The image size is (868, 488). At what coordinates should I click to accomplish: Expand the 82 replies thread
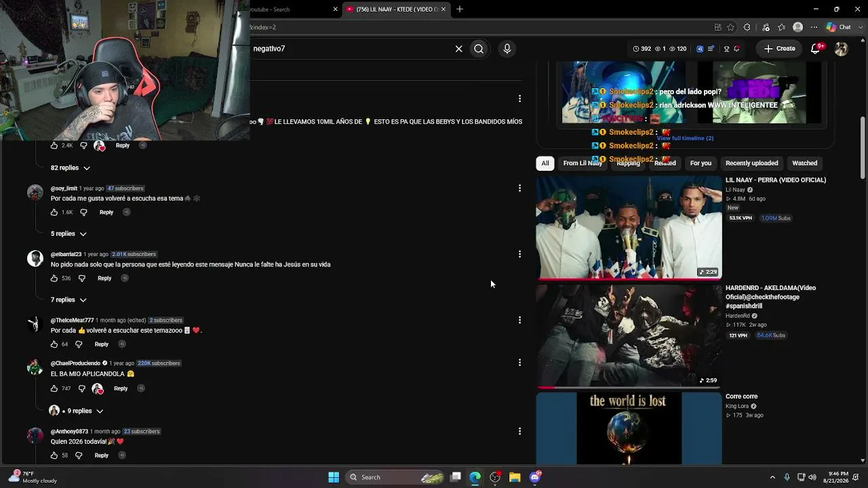[x=71, y=168]
